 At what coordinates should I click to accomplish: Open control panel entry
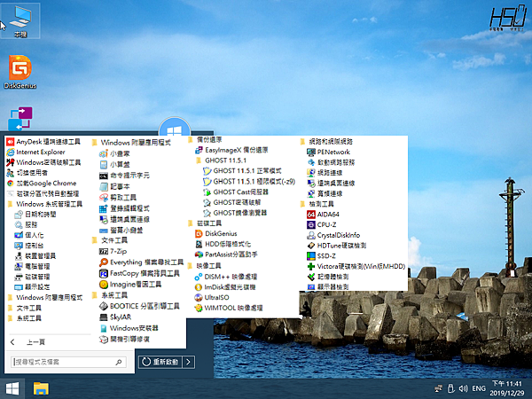tap(29, 246)
